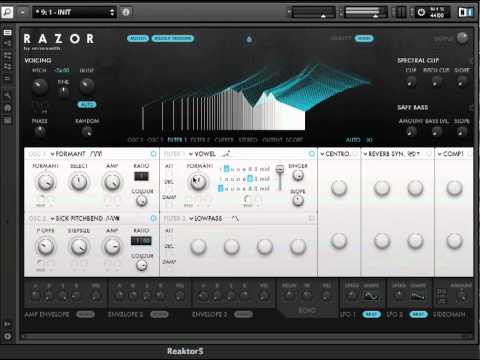
Task: Select STEREO view tab under spectrum
Action: coord(248,140)
